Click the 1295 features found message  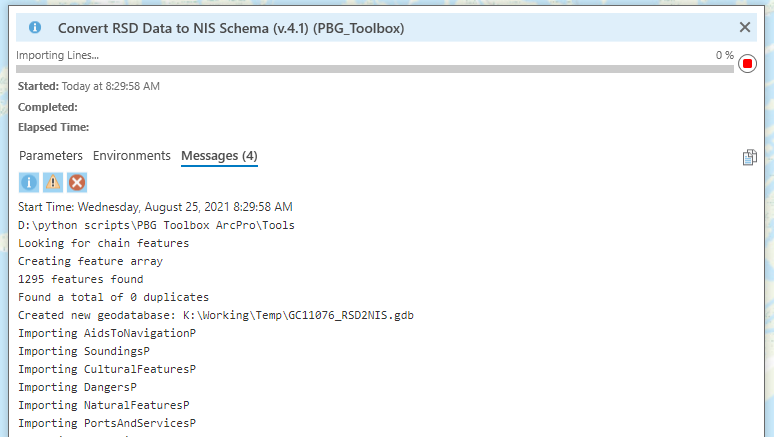coord(81,279)
